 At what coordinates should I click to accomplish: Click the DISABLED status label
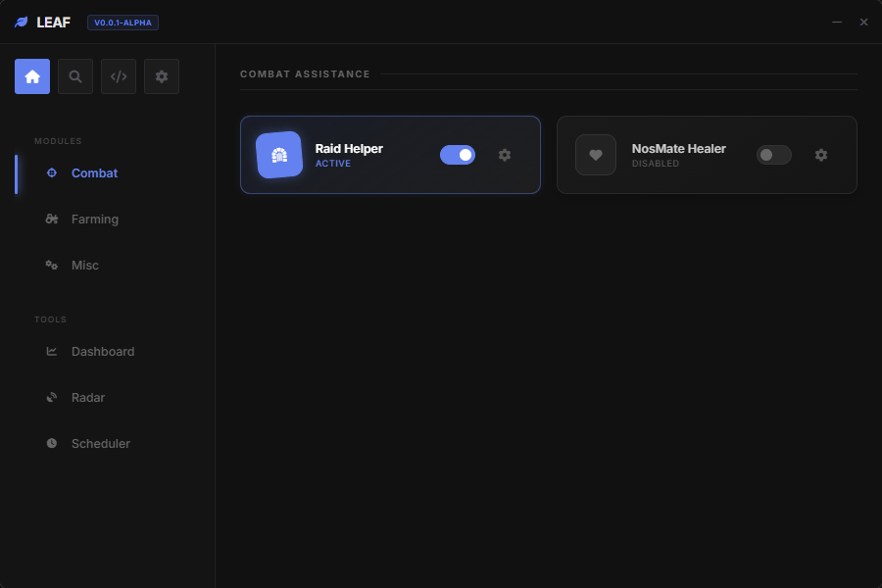656,164
